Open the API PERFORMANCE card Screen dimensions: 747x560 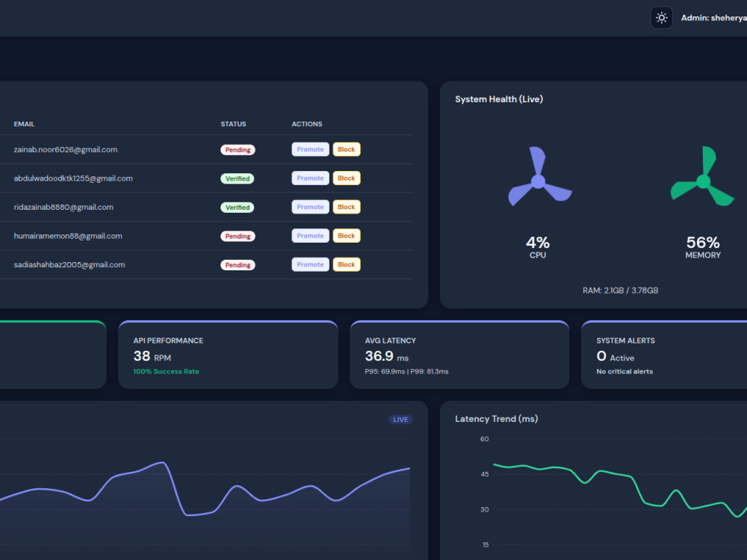tap(228, 355)
